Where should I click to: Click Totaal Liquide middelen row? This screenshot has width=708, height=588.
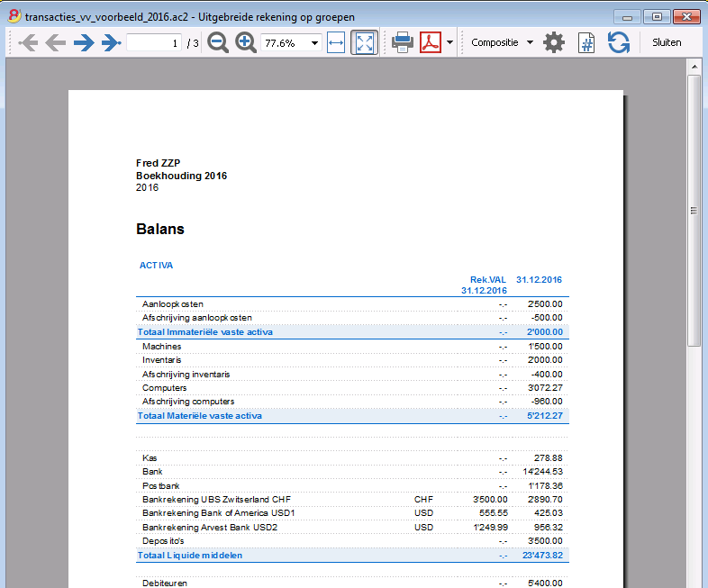coord(352,556)
